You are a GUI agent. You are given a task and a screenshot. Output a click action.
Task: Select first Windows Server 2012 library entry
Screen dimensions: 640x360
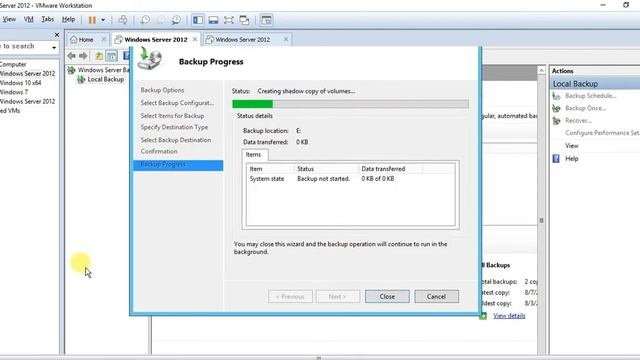pos(27,73)
